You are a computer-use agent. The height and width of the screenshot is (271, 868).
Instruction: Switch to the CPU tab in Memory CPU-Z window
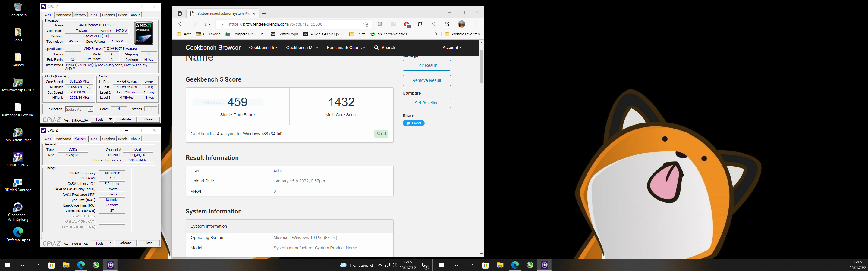point(48,139)
